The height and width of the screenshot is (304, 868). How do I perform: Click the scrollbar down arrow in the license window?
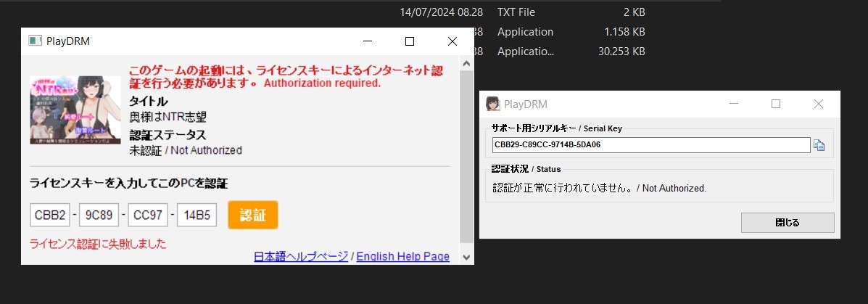pos(467,257)
